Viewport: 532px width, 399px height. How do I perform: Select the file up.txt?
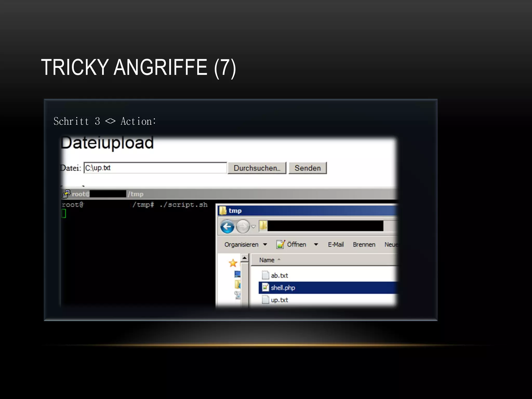(x=279, y=300)
